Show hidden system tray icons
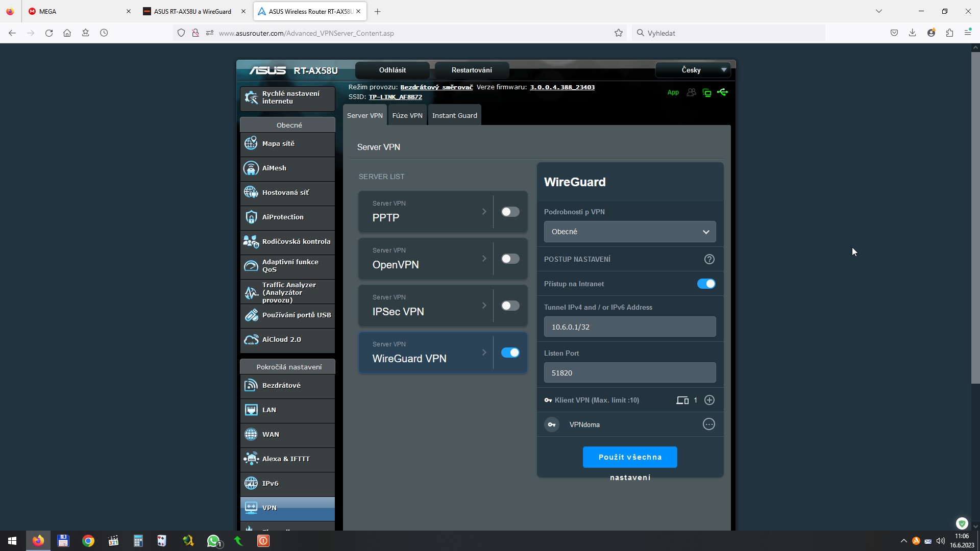The image size is (980, 551). click(903, 541)
